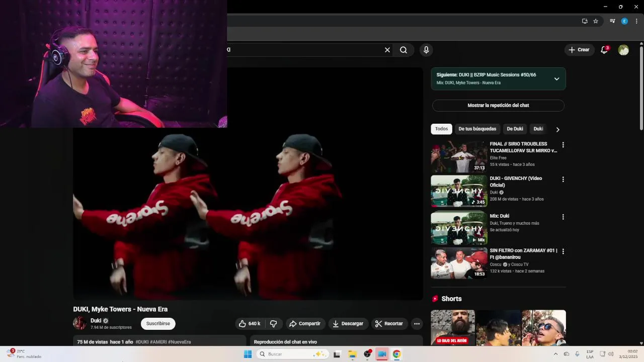Open the notifications bell
The image size is (644, 362).
tap(604, 50)
